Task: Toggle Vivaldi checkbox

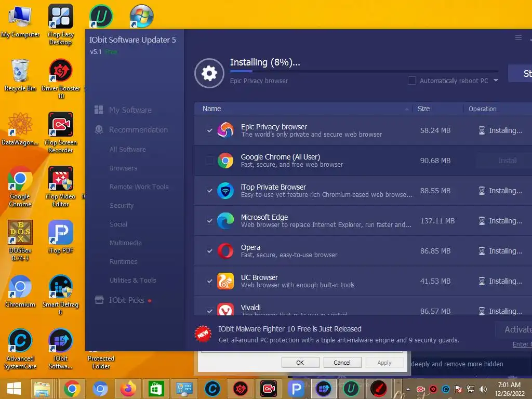Action: [210, 311]
